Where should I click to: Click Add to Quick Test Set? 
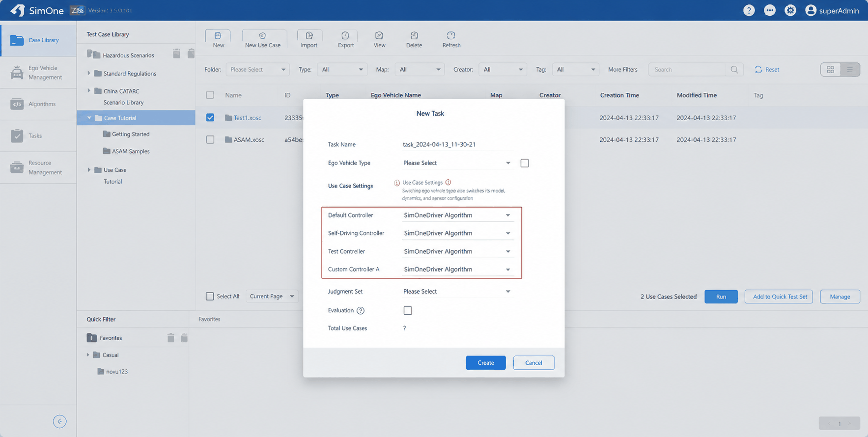[x=780, y=297]
